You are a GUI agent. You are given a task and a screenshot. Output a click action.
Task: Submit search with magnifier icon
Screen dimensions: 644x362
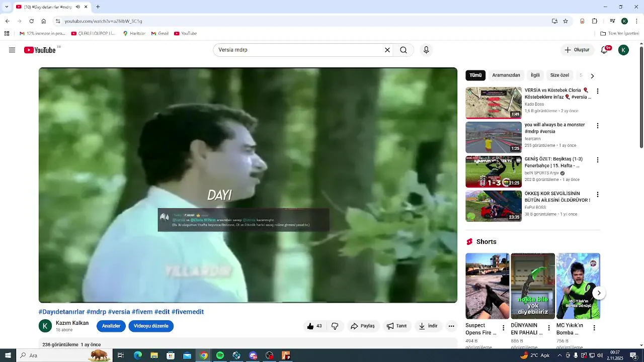[x=404, y=50]
